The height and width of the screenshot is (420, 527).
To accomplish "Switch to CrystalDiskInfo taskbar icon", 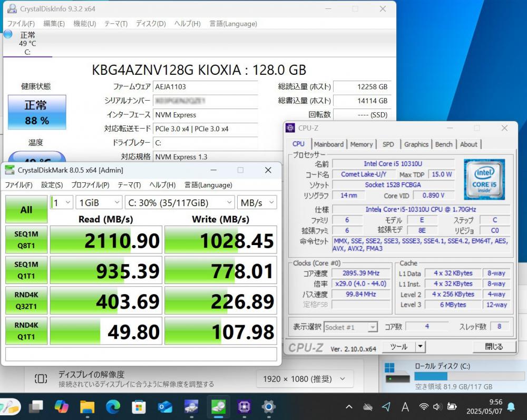I will 191,407.
